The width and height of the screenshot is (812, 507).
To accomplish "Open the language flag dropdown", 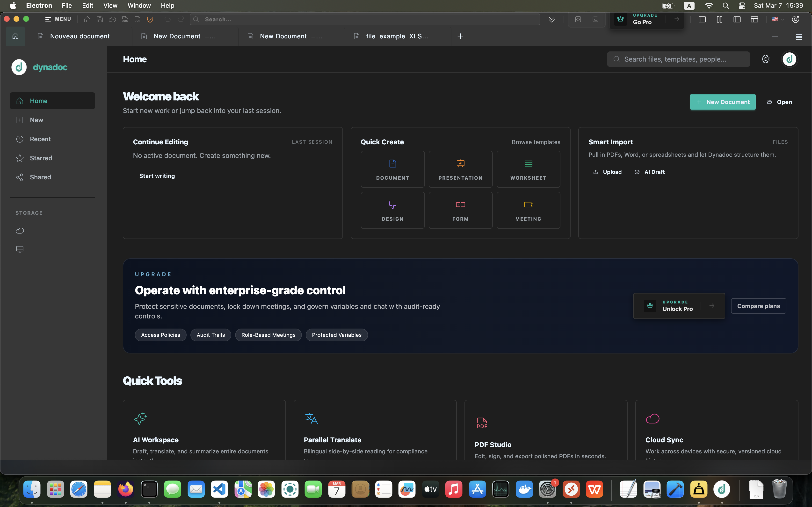I will coord(777,19).
